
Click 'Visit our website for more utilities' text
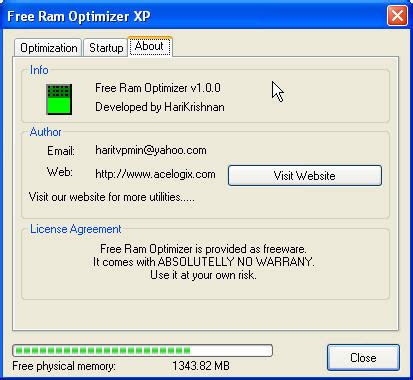click(111, 197)
